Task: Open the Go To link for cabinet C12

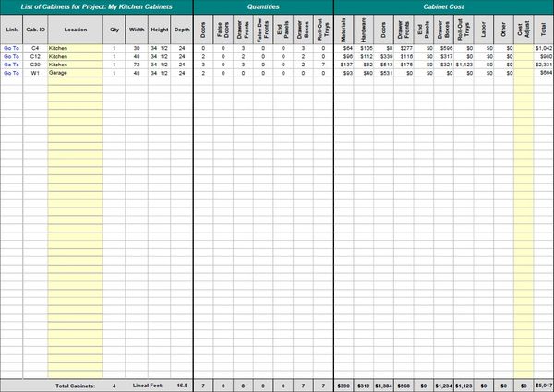Action: coord(11,55)
